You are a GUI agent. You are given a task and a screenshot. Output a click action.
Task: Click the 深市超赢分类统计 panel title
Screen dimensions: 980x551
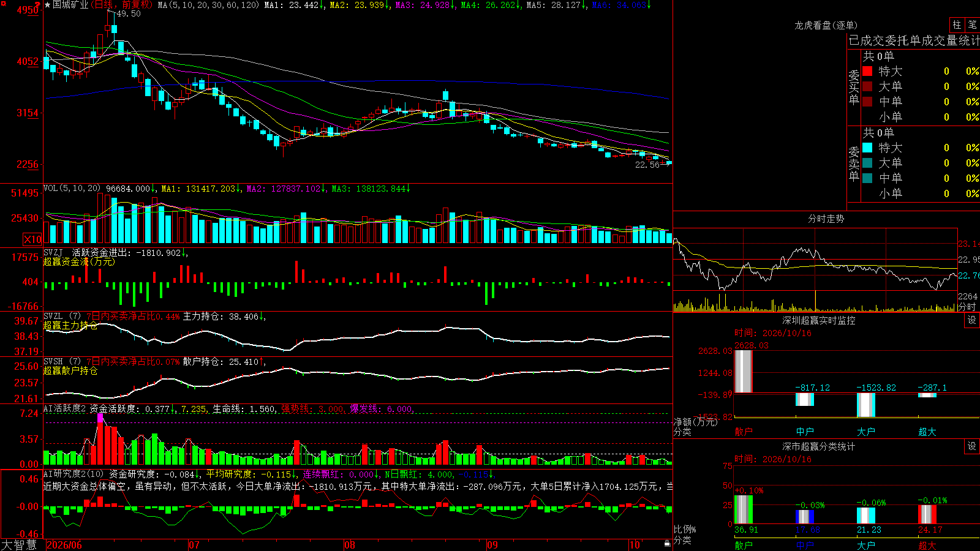(818, 446)
